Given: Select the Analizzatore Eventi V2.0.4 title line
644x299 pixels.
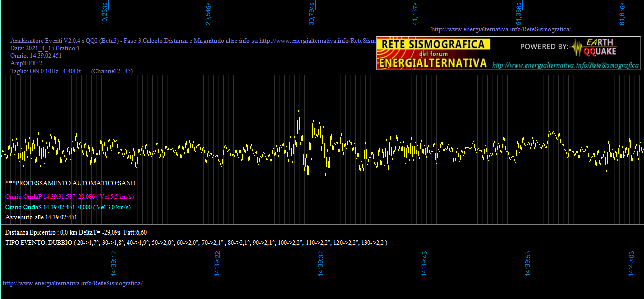Looking at the screenshot, I should pos(193,40).
